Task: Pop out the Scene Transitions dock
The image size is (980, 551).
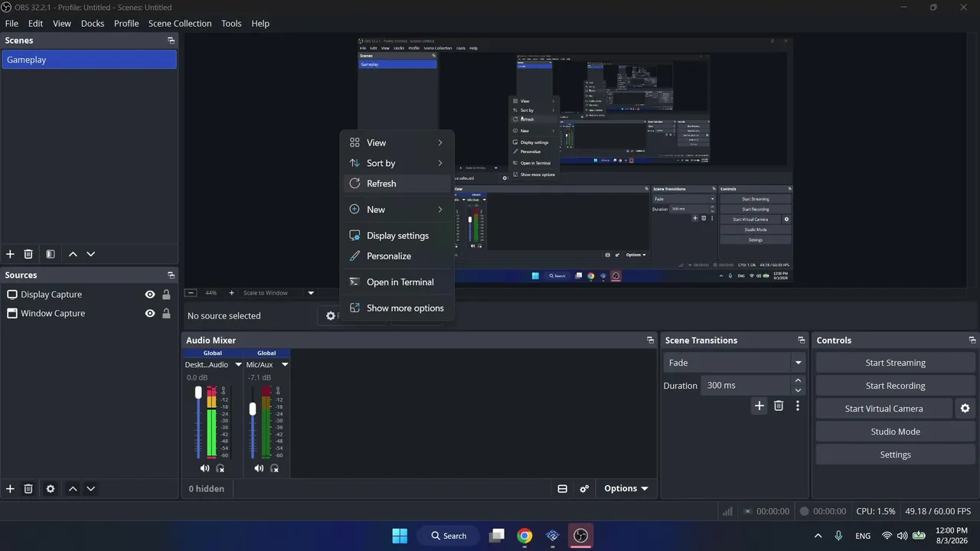Action: click(802, 341)
